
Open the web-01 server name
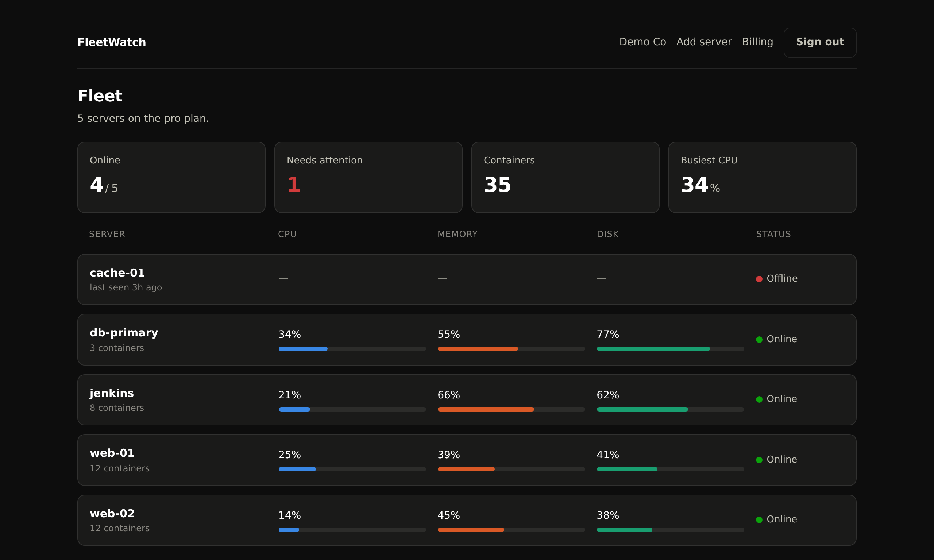112,453
